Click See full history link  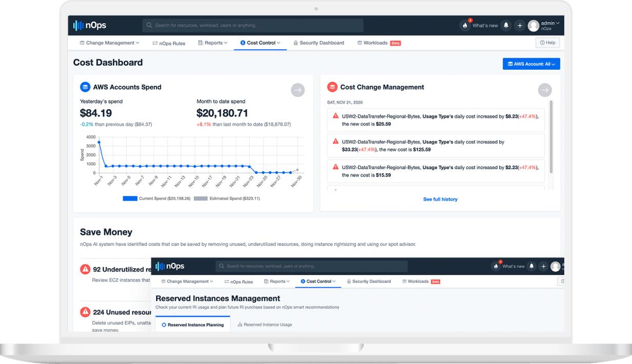(x=440, y=199)
